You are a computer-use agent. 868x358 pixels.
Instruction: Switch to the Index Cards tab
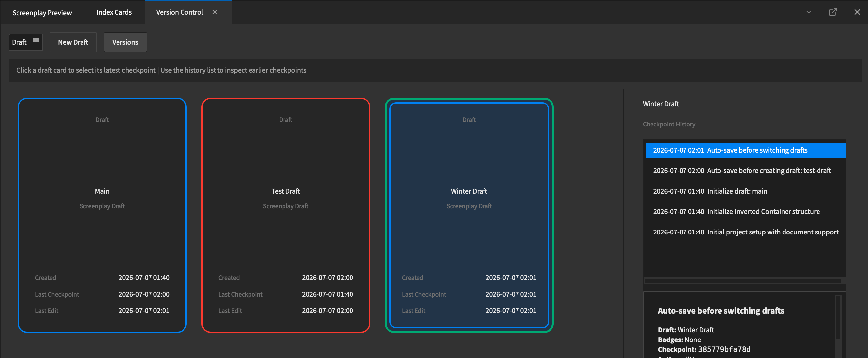[114, 12]
